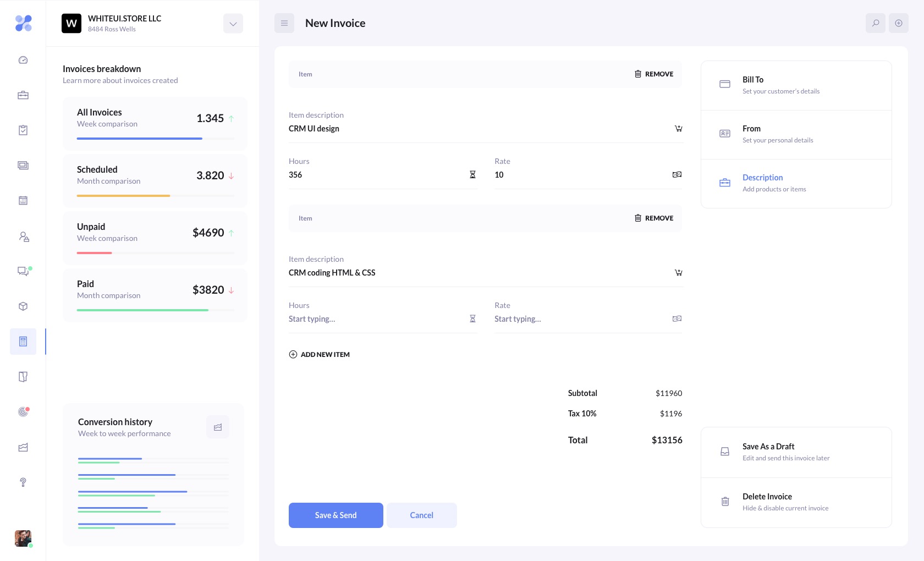Viewport: 924px width, 561px height.
Task: Click Add New Item
Action: pos(319,355)
